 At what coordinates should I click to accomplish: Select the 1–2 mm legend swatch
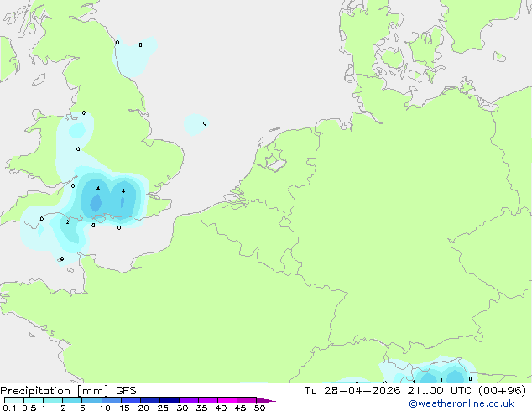(53, 400)
